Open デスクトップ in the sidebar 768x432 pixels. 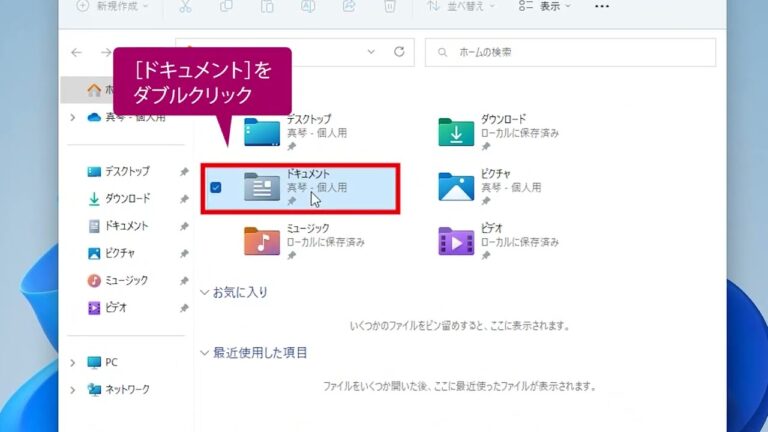tap(127, 171)
